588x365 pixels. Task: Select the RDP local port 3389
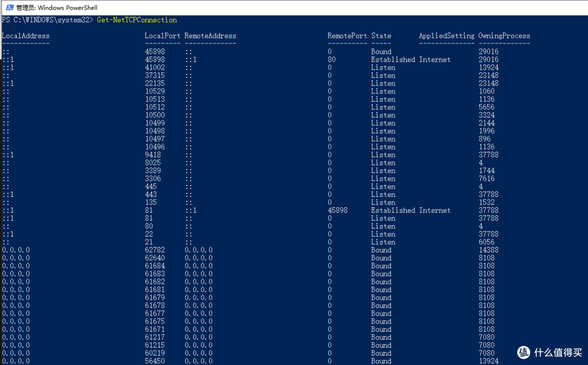(x=153, y=170)
